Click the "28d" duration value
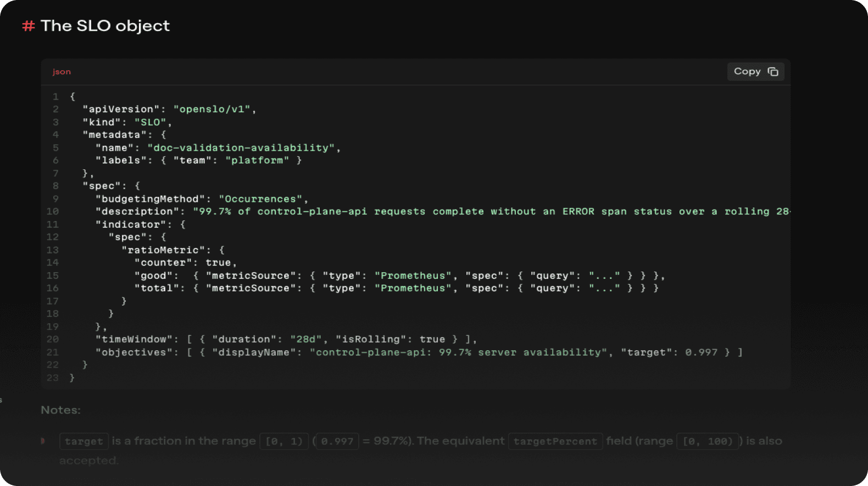The image size is (868, 486). click(306, 339)
